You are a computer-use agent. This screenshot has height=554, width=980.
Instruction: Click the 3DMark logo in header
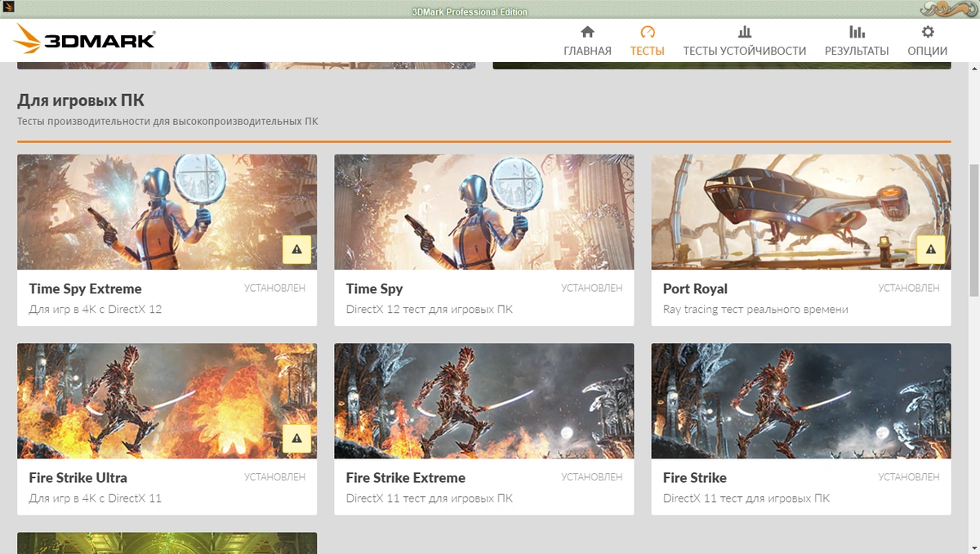point(84,38)
